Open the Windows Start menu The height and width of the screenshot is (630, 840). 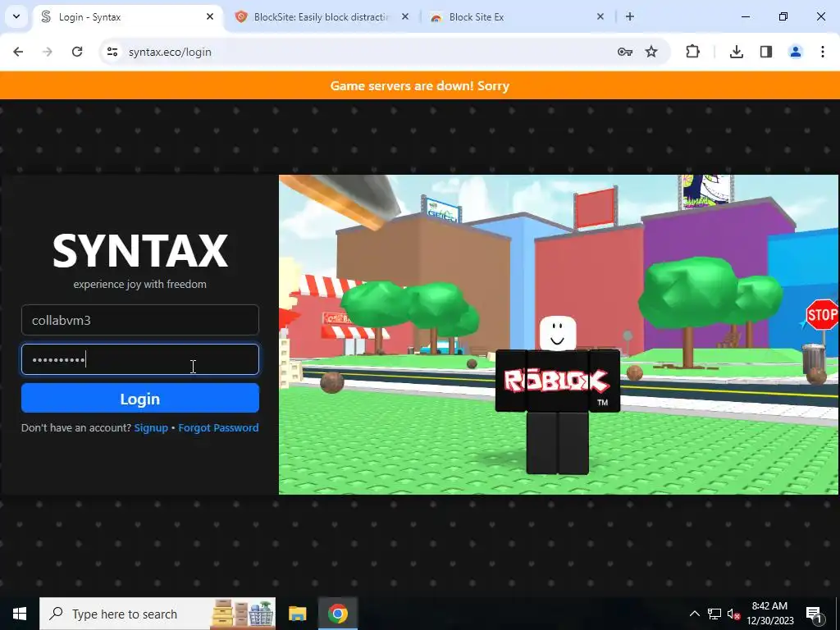pos(20,614)
